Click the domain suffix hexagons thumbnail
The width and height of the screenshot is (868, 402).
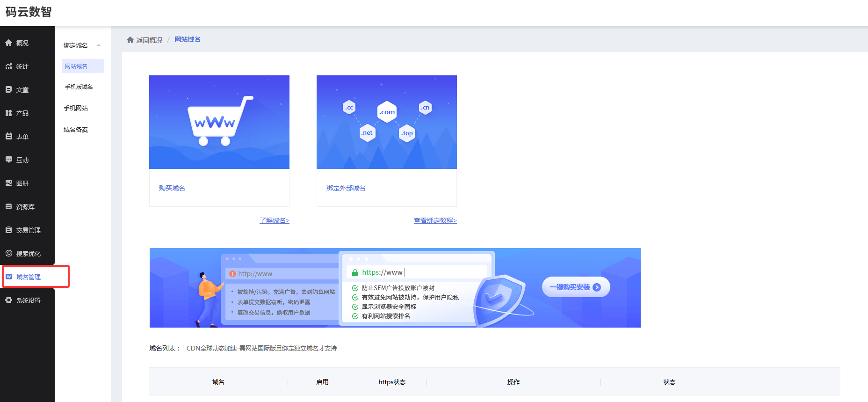[387, 122]
